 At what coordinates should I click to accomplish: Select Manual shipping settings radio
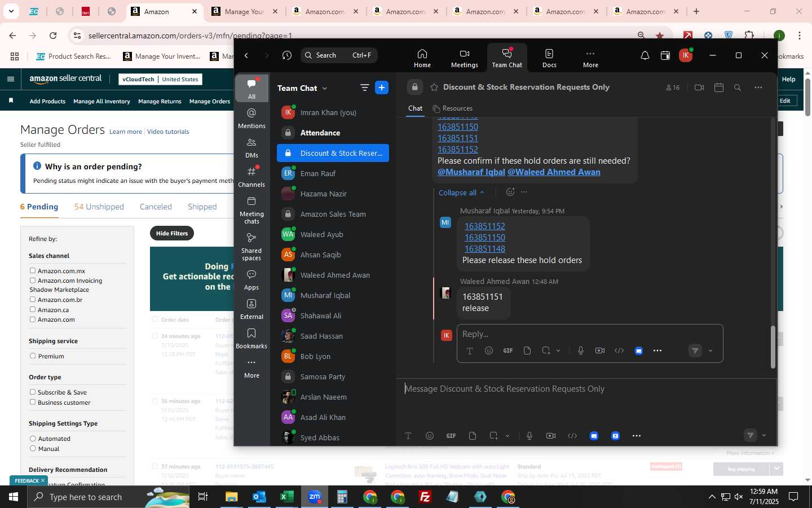coord(33,449)
